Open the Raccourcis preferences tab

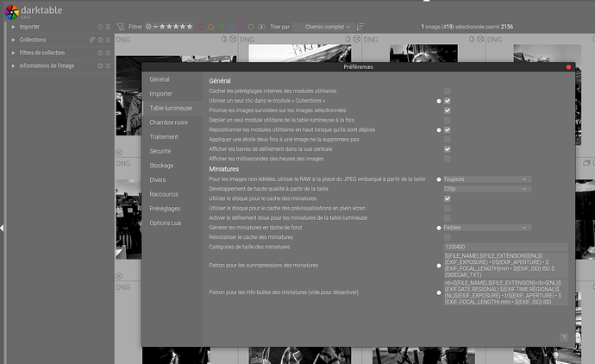164,194
